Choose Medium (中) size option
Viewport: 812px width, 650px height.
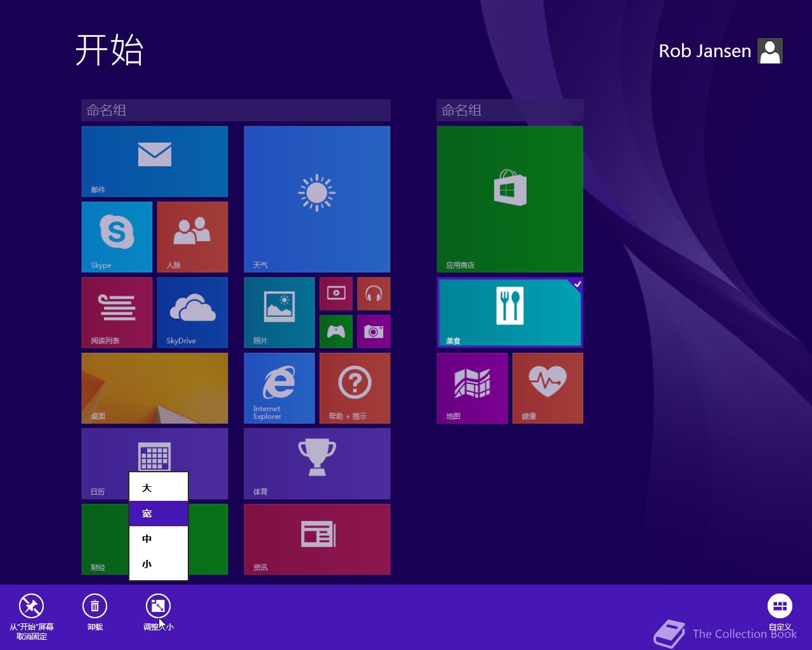159,539
